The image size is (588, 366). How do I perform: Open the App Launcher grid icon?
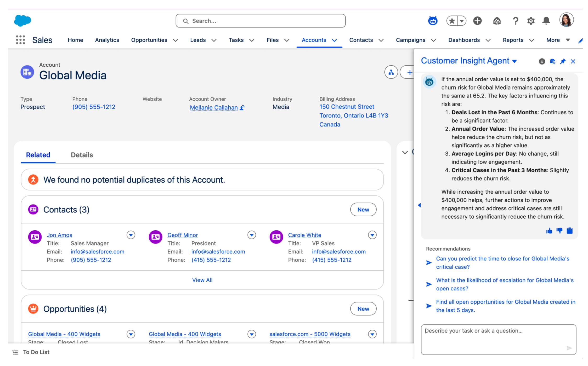[20, 40]
